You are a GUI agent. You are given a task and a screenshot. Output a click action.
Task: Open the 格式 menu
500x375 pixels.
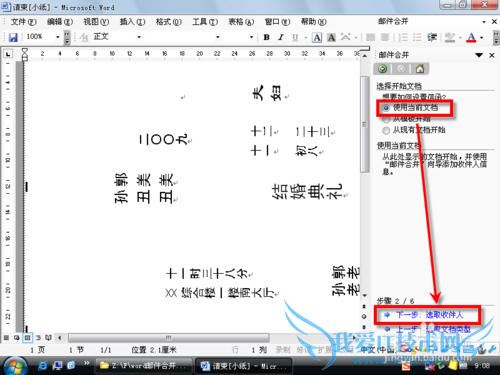coord(169,22)
